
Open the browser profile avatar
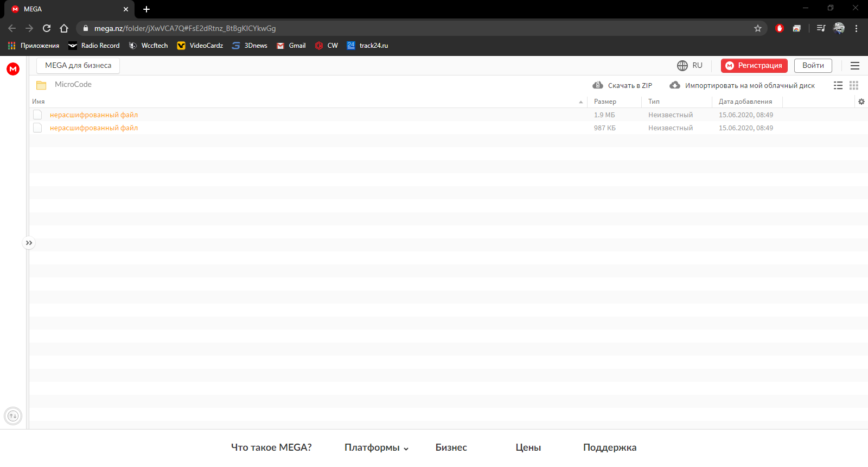839,28
